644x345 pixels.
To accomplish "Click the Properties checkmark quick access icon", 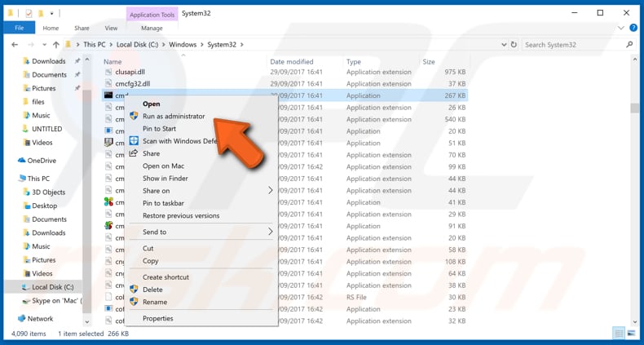I will [x=29, y=14].
